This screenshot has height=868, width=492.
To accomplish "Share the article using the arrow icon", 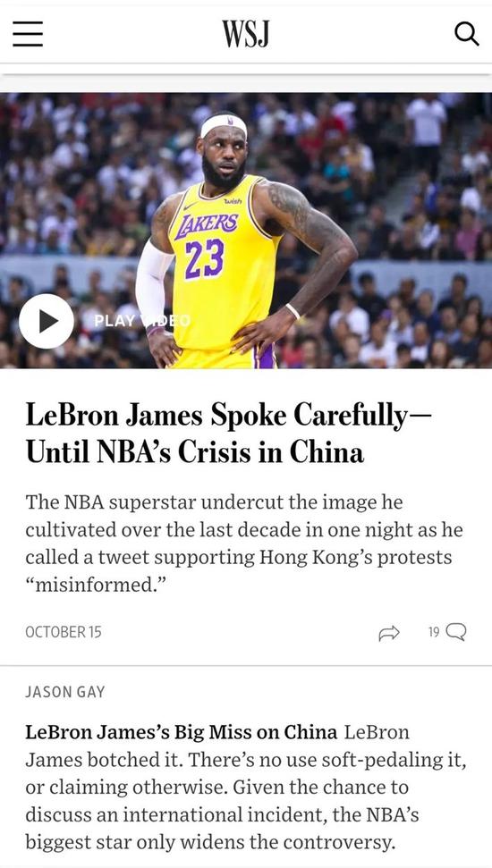I will pos(389,632).
